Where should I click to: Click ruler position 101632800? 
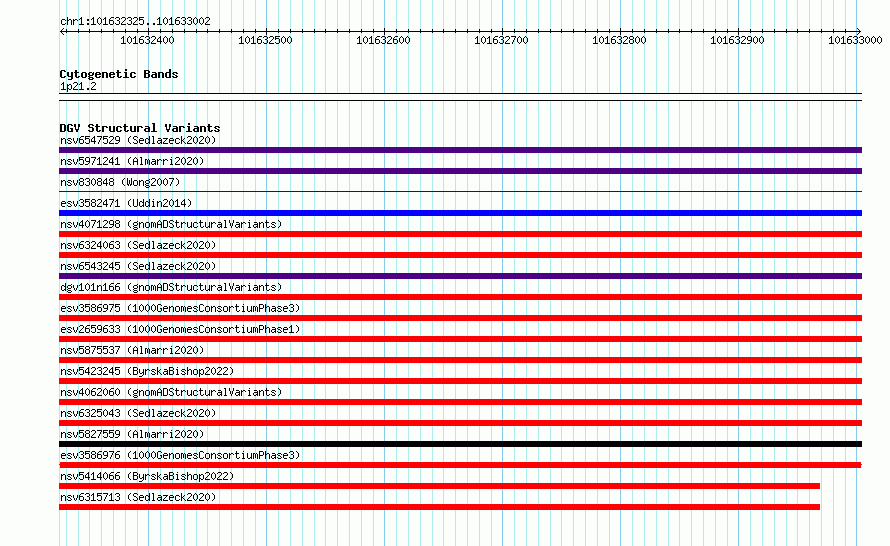coord(620,40)
